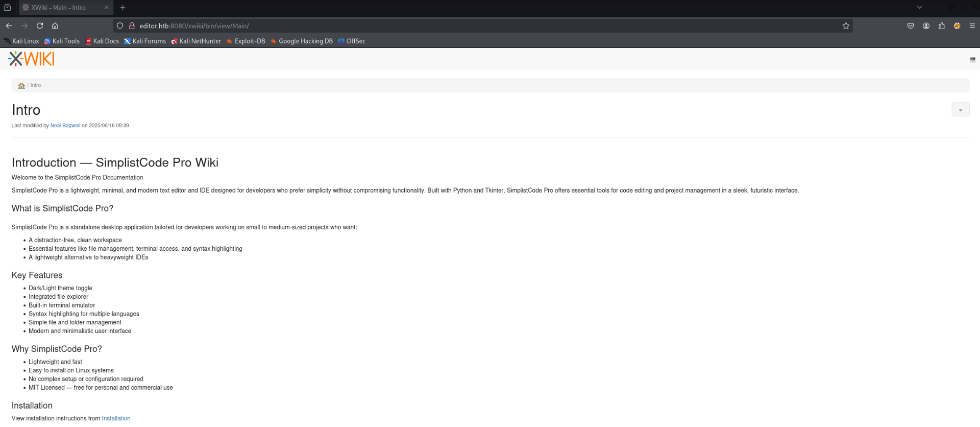This screenshot has height=427, width=980.
Task: Open the Firefox application menu
Action: tap(972, 26)
